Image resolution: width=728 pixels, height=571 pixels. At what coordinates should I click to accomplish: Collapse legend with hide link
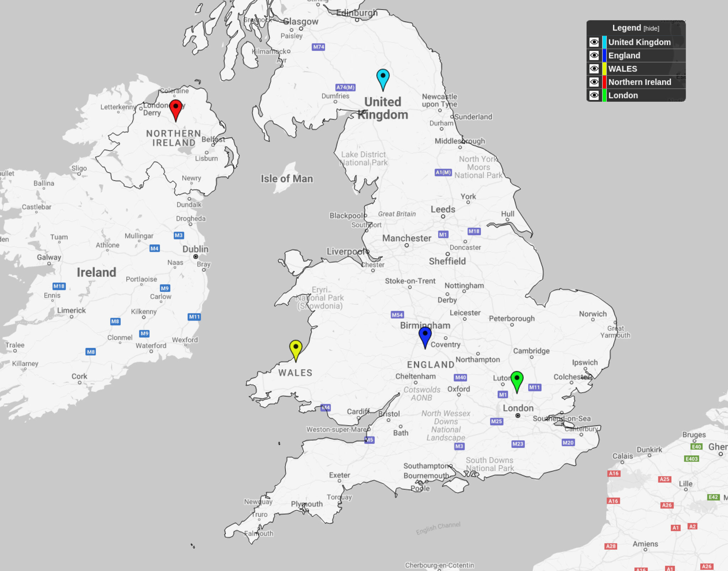pyautogui.click(x=651, y=28)
